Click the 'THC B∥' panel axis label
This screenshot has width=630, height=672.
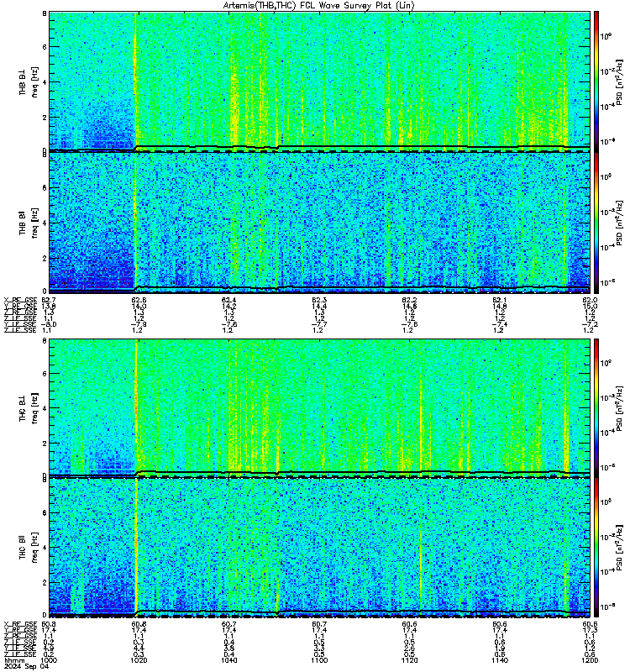click(x=23, y=547)
